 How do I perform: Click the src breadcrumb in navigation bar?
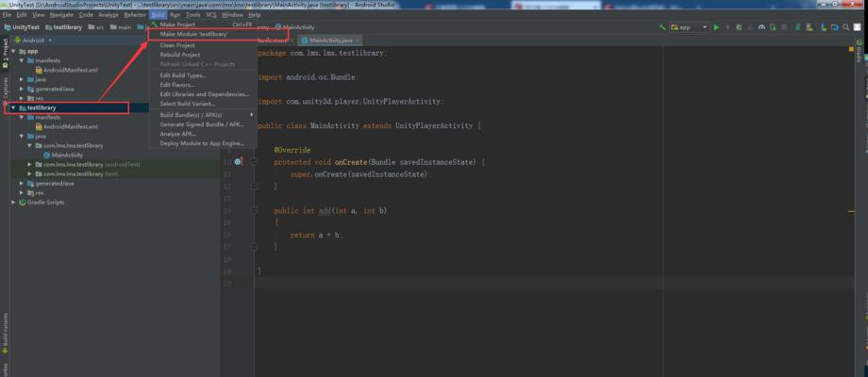point(96,27)
